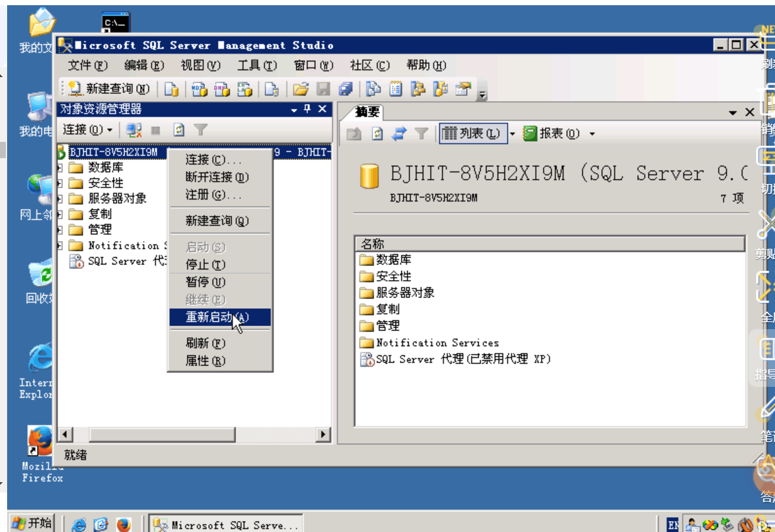Click the Save All icon
This screenshot has width=775, height=532.
tap(346, 89)
